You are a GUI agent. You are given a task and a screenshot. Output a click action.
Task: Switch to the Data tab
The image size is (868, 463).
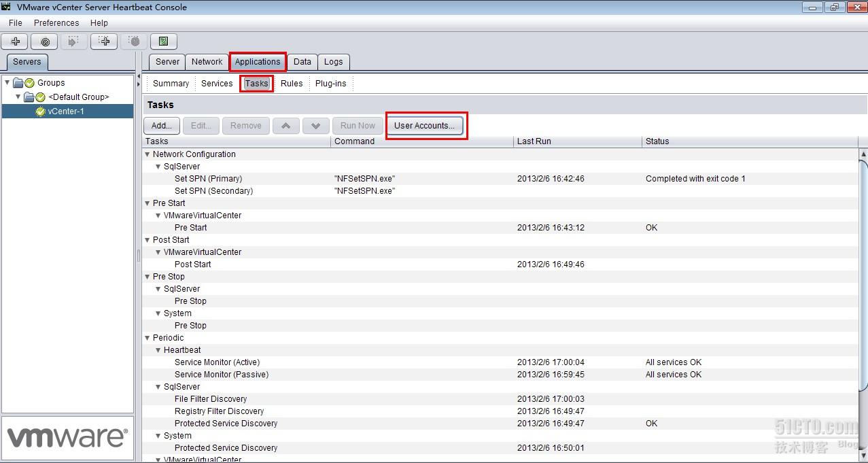302,62
